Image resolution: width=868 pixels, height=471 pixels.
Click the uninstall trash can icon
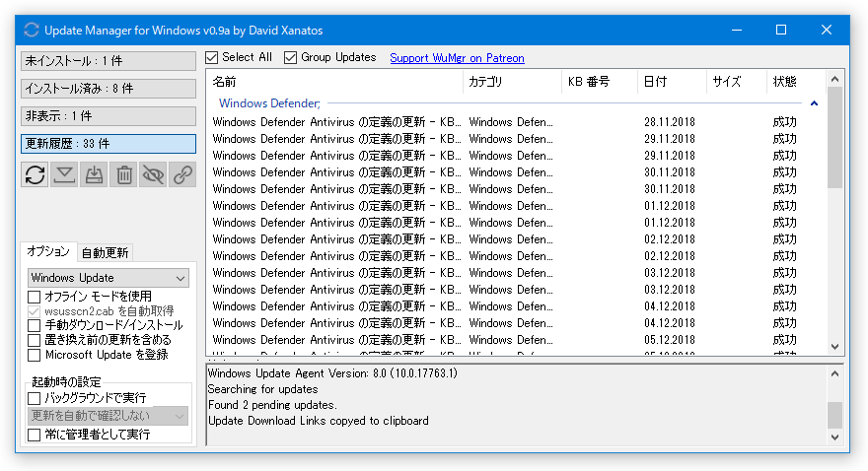point(123,175)
